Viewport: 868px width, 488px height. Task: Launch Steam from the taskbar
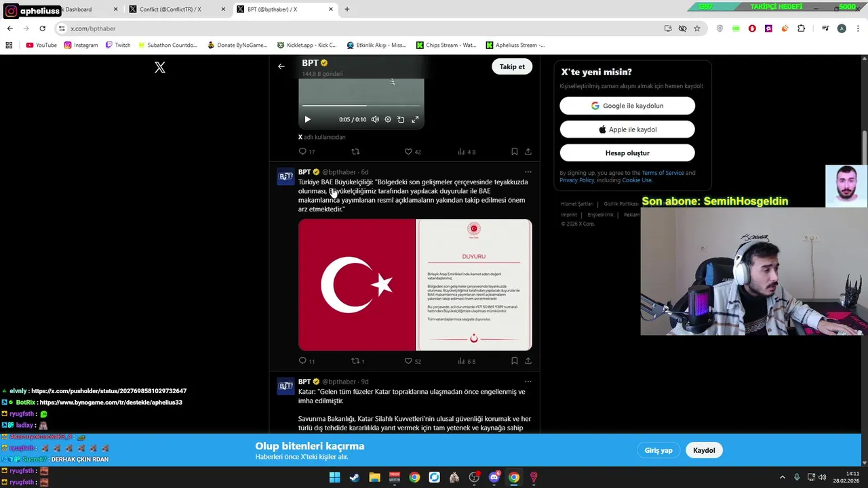pyautogui.click(x=354, y=477)
